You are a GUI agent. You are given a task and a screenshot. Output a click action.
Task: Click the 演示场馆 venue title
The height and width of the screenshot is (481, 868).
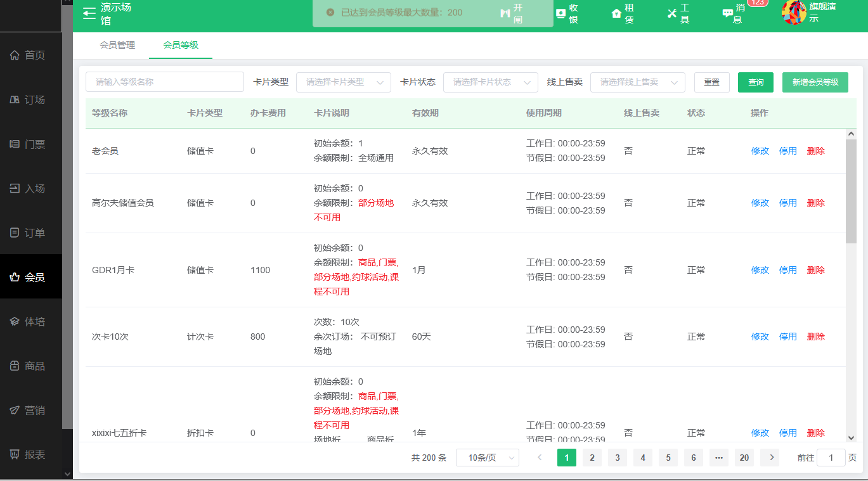pos(116,13)
